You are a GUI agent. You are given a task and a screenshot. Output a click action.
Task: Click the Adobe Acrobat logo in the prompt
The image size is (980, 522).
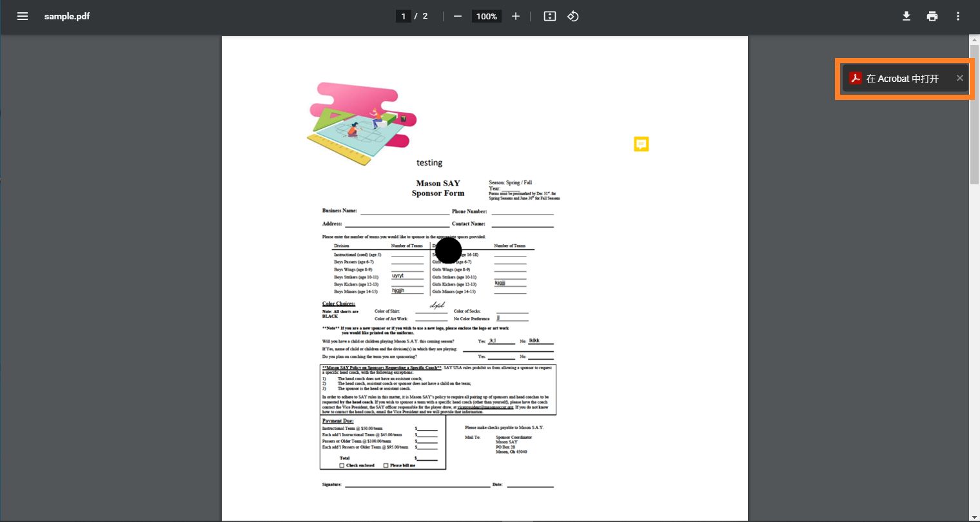click(x=856, y=78)
